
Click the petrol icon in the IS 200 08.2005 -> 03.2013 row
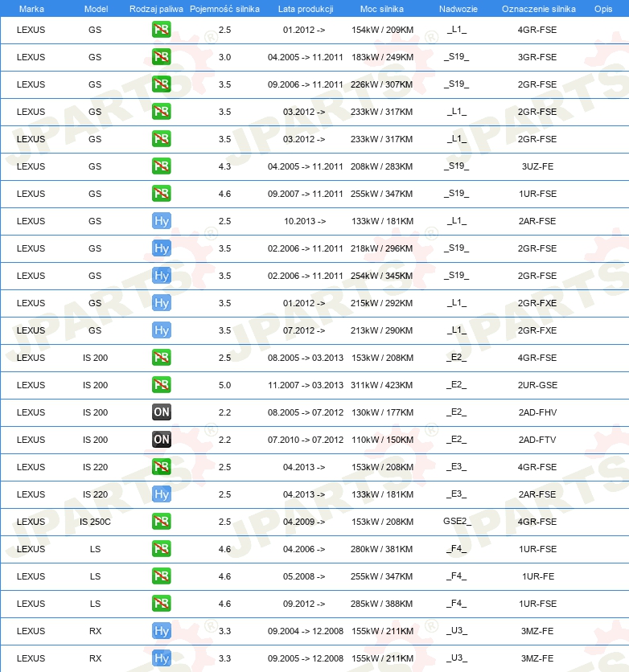[x=161, y=358]
